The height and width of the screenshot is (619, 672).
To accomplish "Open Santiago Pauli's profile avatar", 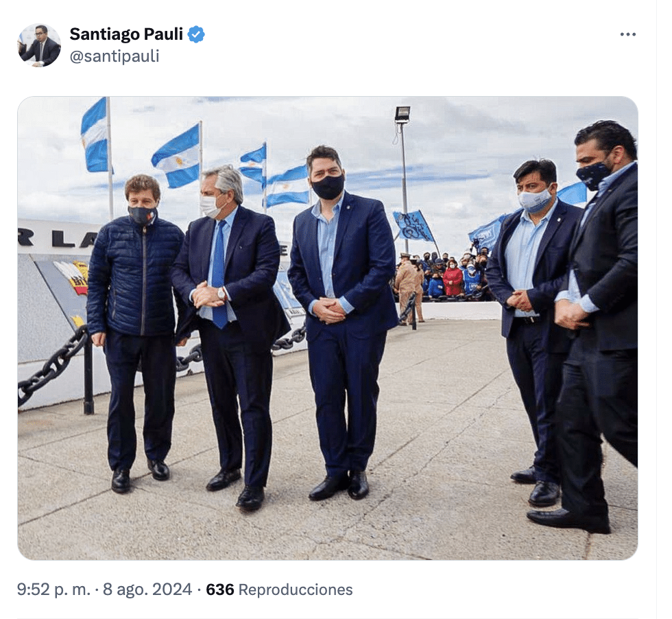I will pos(39,45).
